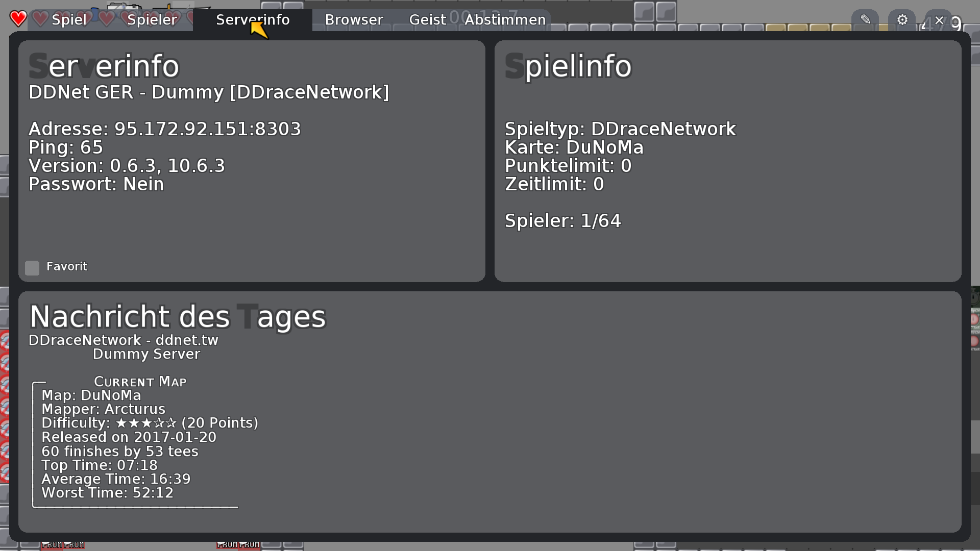Click the Spielinfo panel heading
Viewport: 980px width, 551px height.
pyautogui.click(x=568, y=66)
